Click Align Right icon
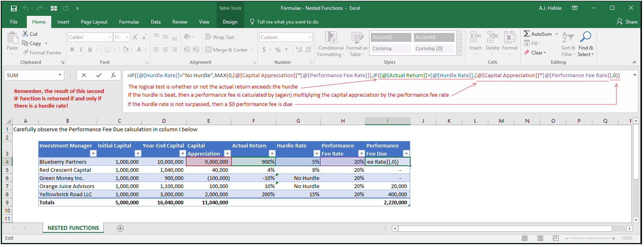The width and height of the screenshot is (644, 247). click(174, 50)
